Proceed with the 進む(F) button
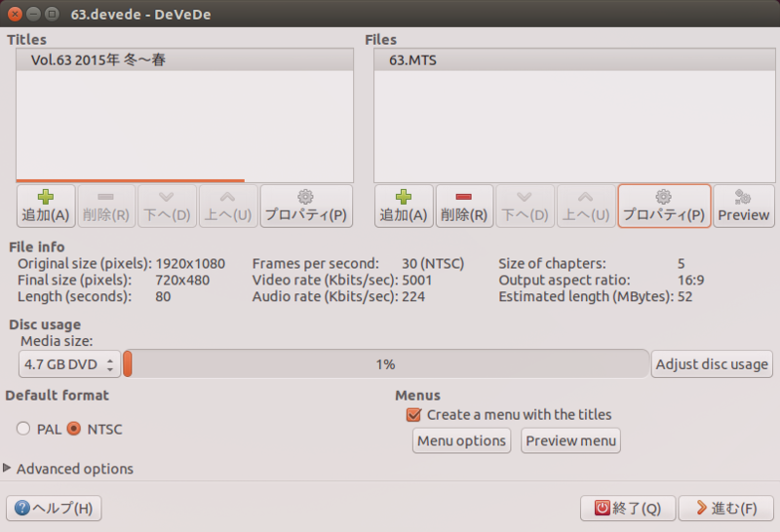 [x=726, y=509]
